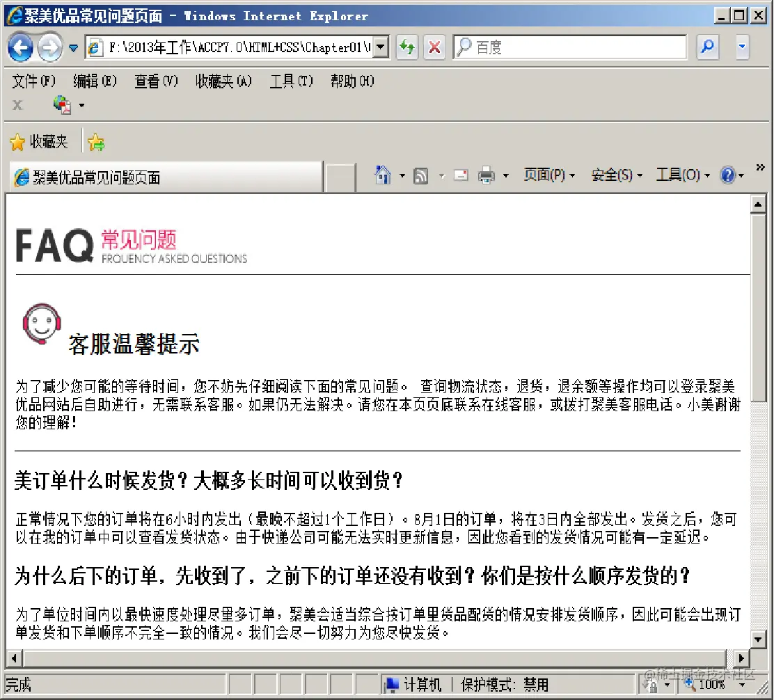
Task: Go back with the Back arrow button
Action: pos(20,47)
